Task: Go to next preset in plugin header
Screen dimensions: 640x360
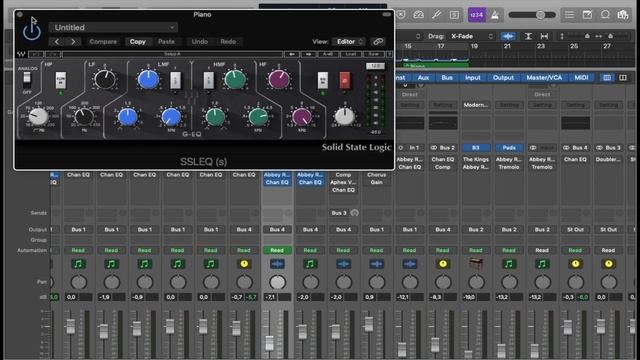Action: pyautogui.click(x=73, y=42)
